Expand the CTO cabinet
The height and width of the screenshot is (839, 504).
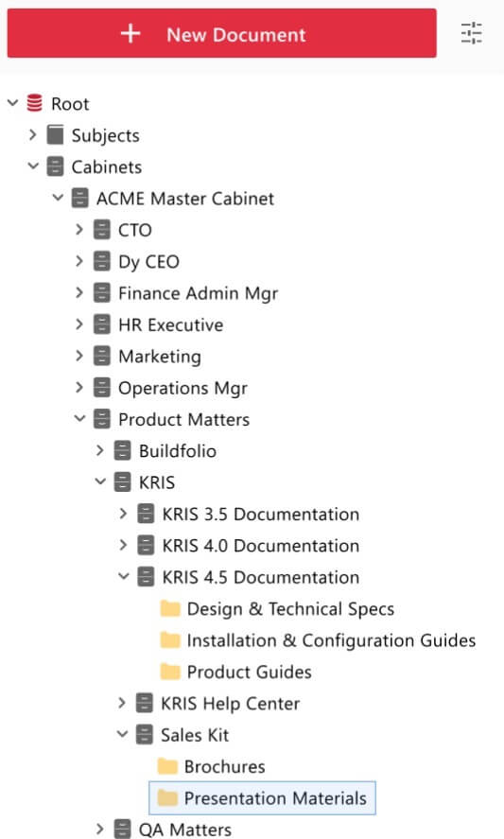(79, 230)
